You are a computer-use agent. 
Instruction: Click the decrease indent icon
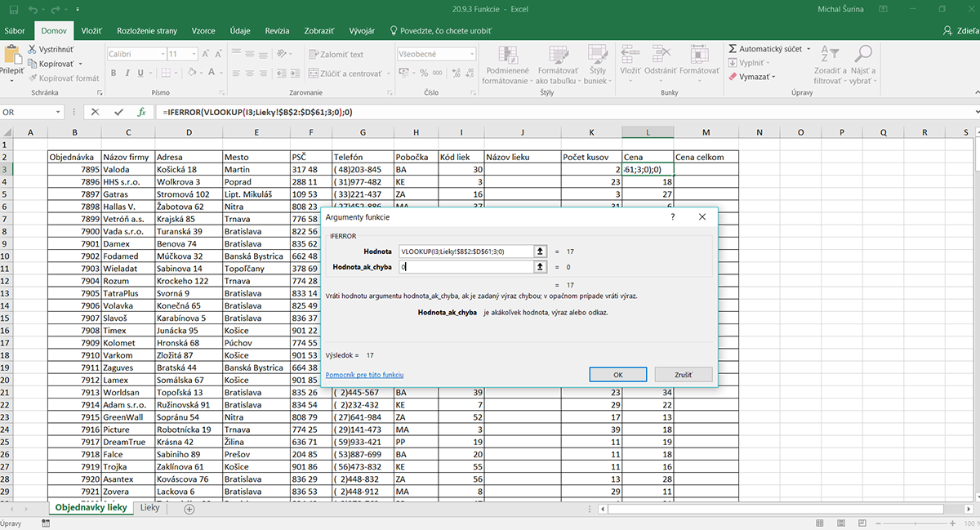coord(280,73)
